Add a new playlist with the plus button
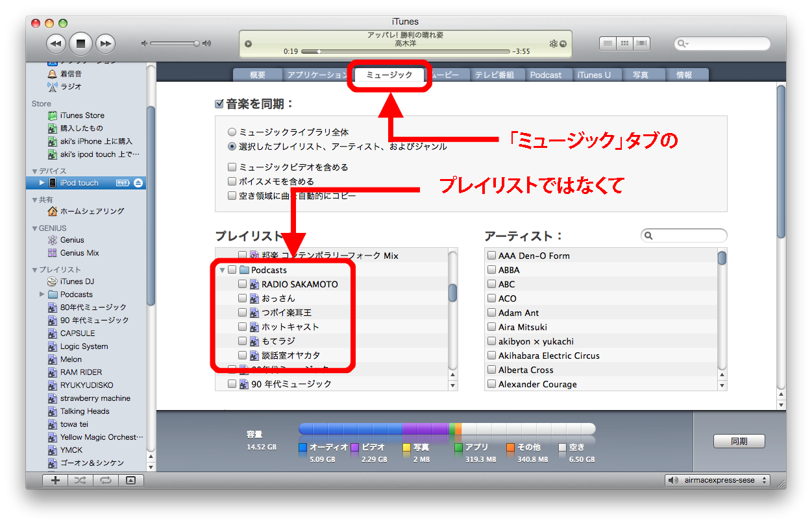This screenshot has height=519, width=812. [x=55, y=481]
